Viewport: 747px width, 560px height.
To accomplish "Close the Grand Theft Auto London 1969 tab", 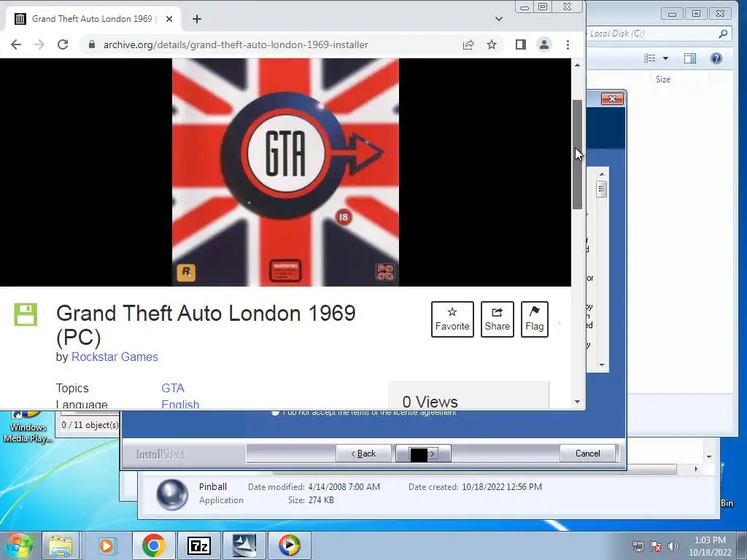I will [x=169, y=19].
